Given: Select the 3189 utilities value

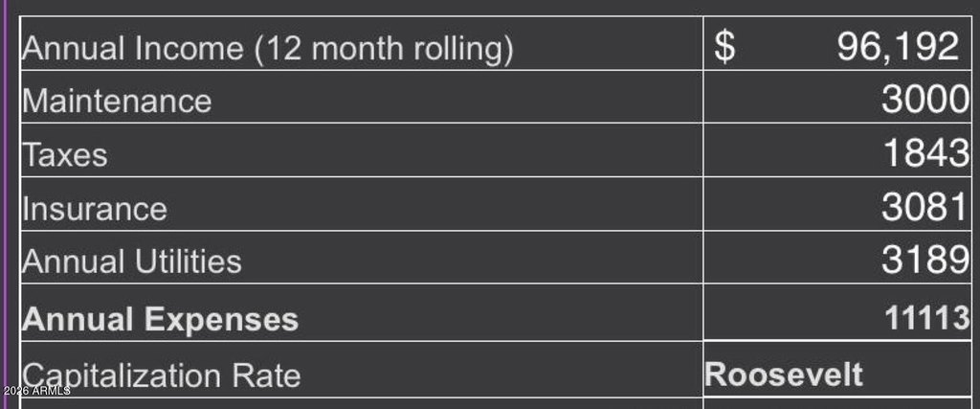Looking at the screenshot, I should 926,259.
